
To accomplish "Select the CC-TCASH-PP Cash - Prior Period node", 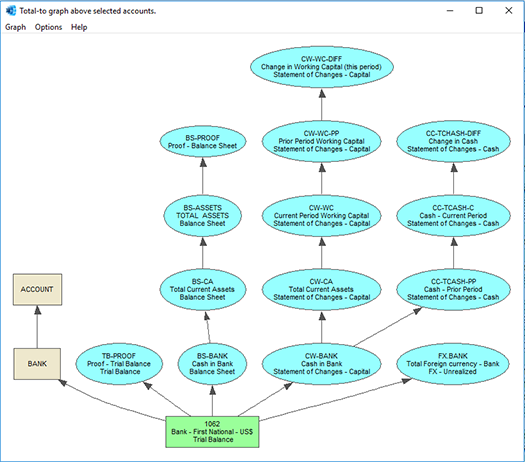I will [x=453, y=290].
